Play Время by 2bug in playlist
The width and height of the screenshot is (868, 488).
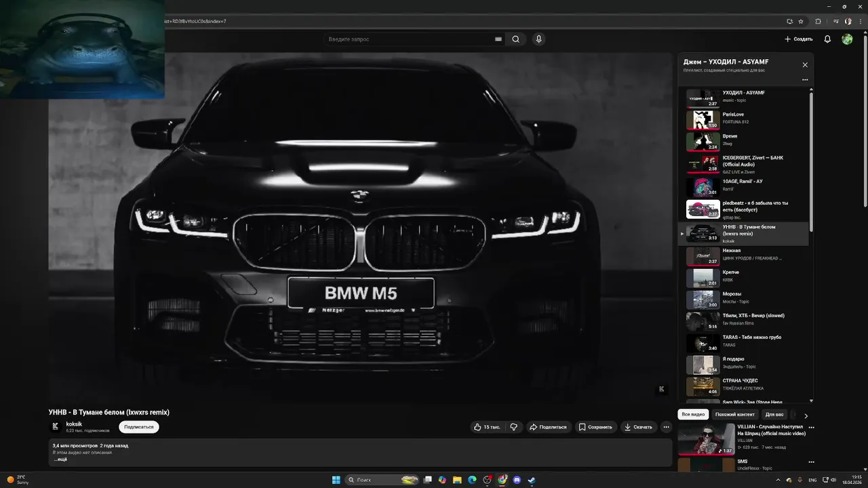[x=743, y=142]
